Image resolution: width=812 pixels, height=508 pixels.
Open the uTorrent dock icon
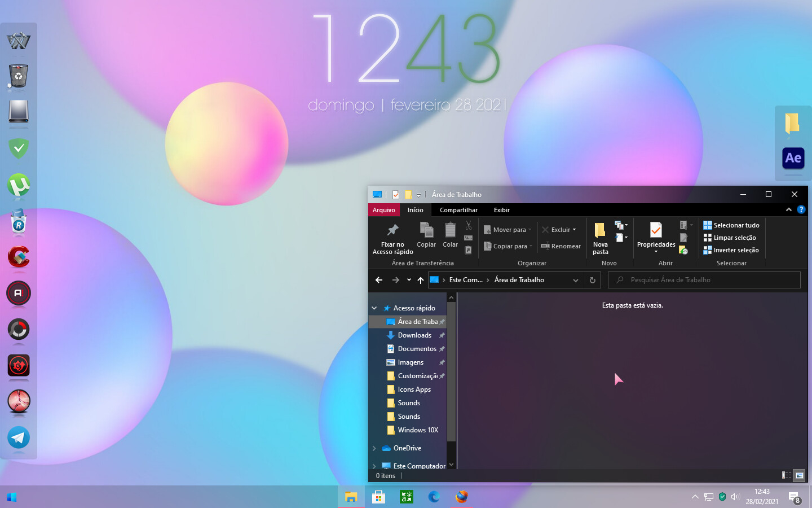pos(19,185)
